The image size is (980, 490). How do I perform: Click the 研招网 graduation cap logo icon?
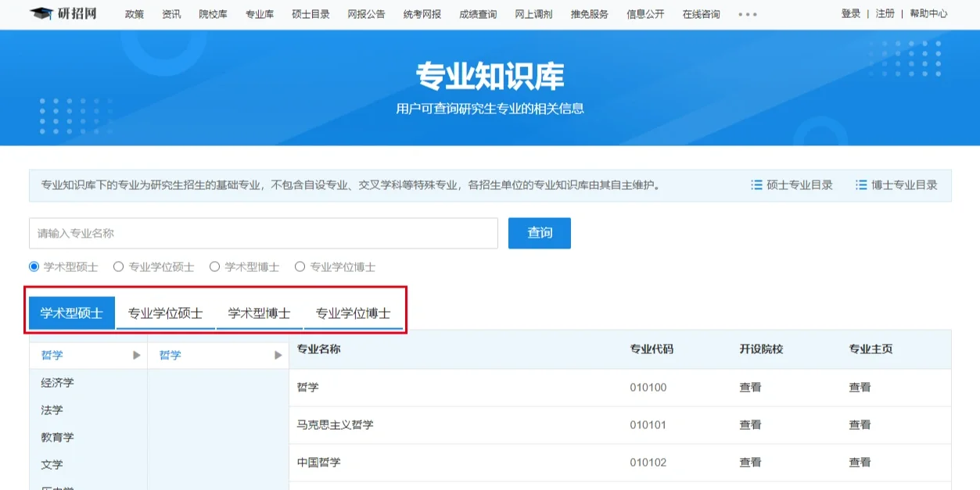[43, 12]
